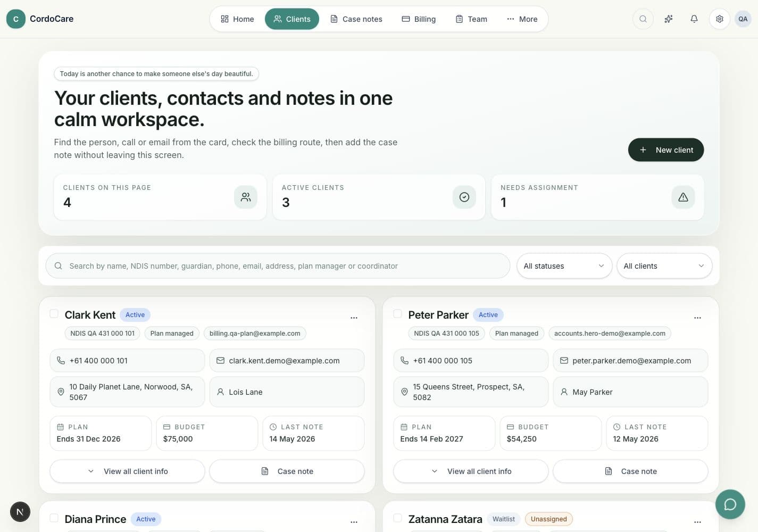Open the settings gear icon
The image size is (758, 532).
[720, 19]
